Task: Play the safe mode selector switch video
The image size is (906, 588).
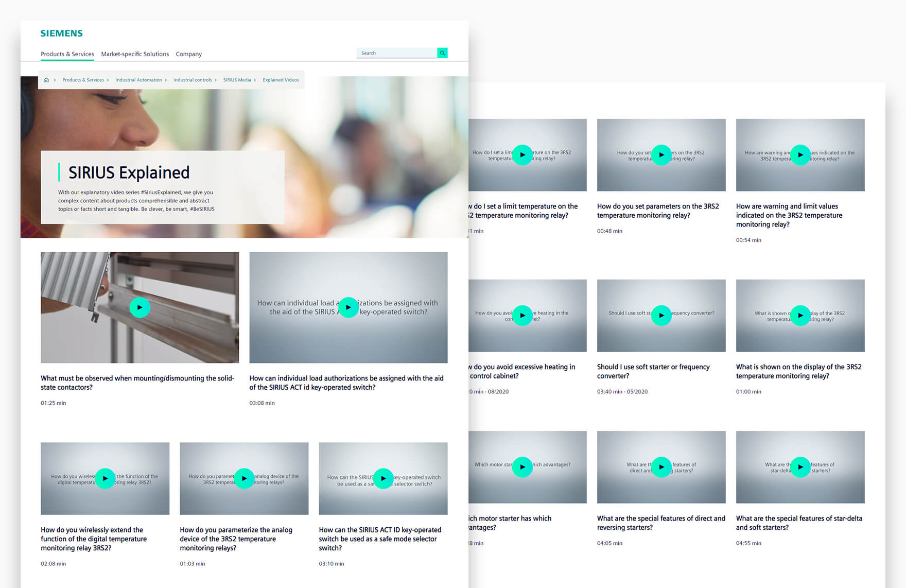Action: click(x=383, y=478)
